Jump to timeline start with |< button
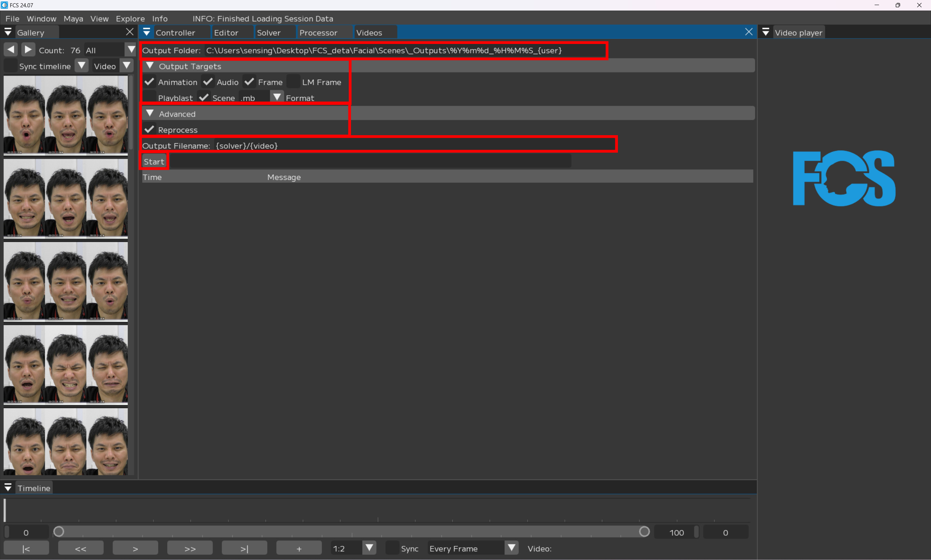This screenshot has width=931, height=560. [26, 548]
